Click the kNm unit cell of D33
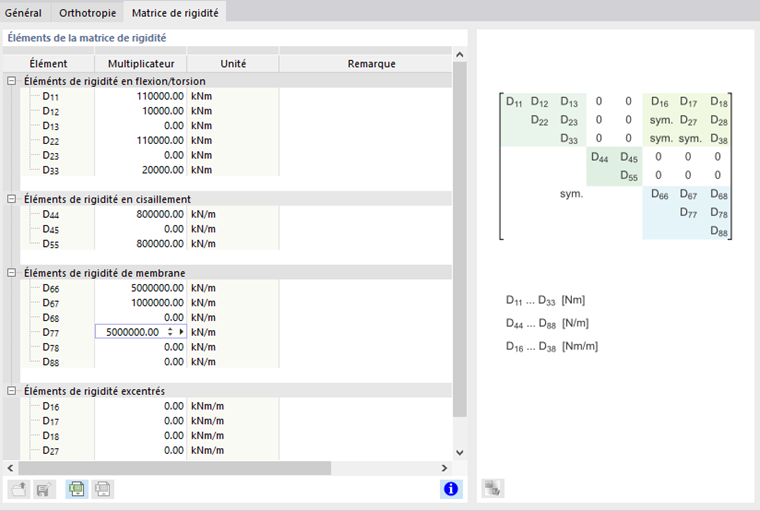The width and height of the screenshot is (760, 511). coord(233,170)
